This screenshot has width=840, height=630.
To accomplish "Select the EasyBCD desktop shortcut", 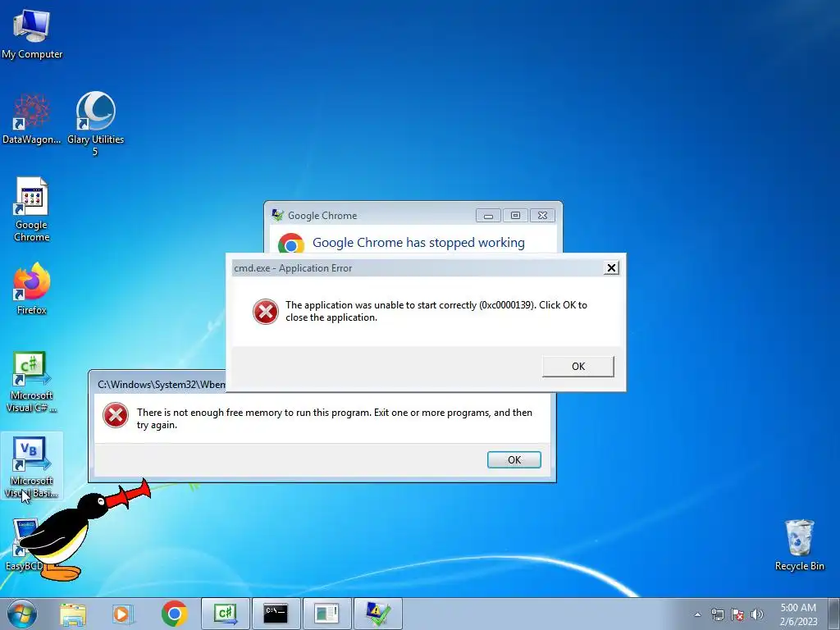I will [24, 545].
